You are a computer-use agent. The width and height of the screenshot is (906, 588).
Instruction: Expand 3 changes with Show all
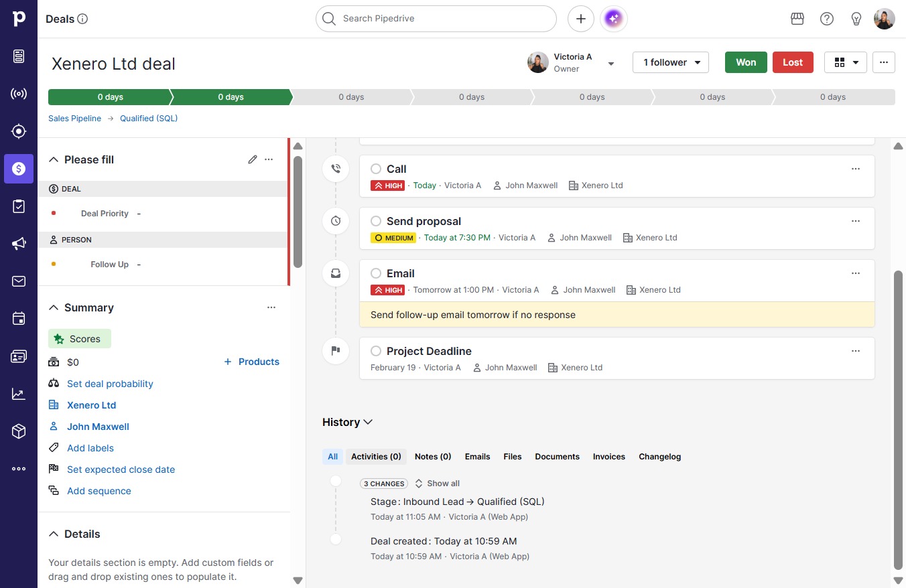coord(438,484)
